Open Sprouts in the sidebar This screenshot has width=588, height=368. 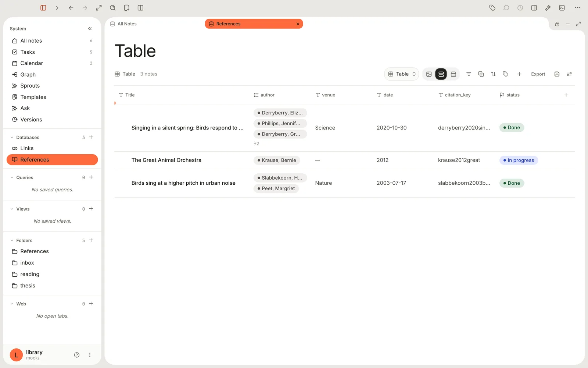pos(52,86)
